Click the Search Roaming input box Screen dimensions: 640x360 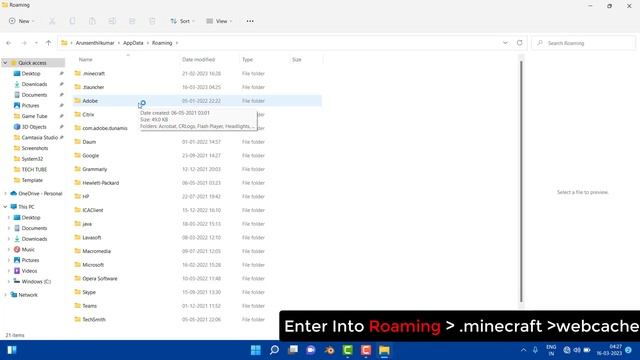coord(584,43)
